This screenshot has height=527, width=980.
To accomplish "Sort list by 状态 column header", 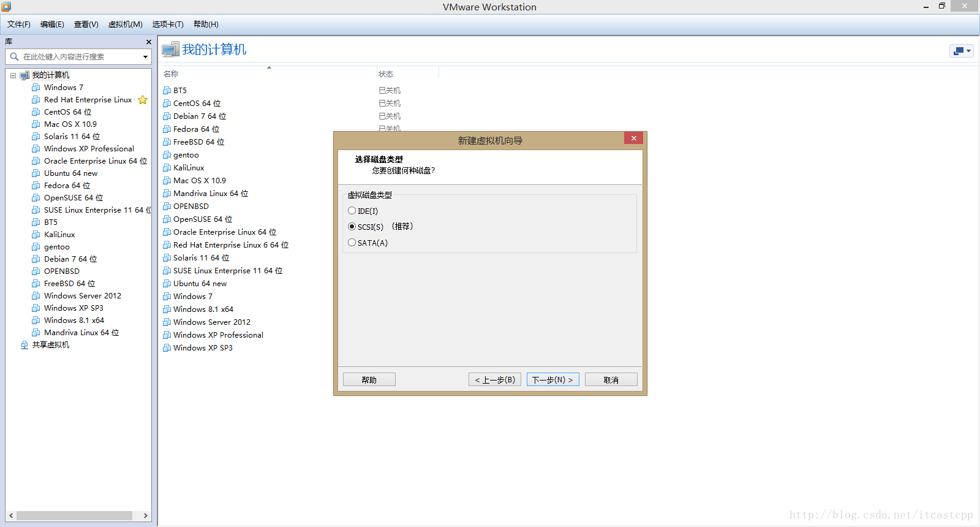I will [386, 74].
